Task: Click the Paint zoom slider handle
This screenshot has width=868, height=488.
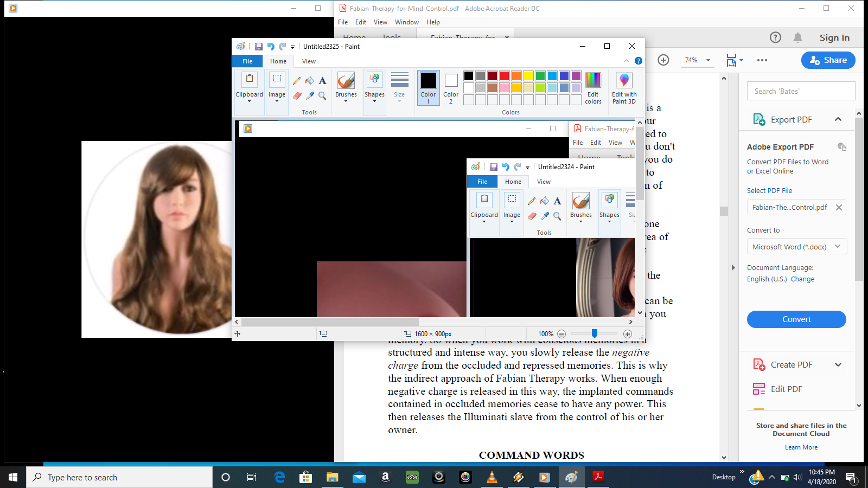Action: (595, 333)
